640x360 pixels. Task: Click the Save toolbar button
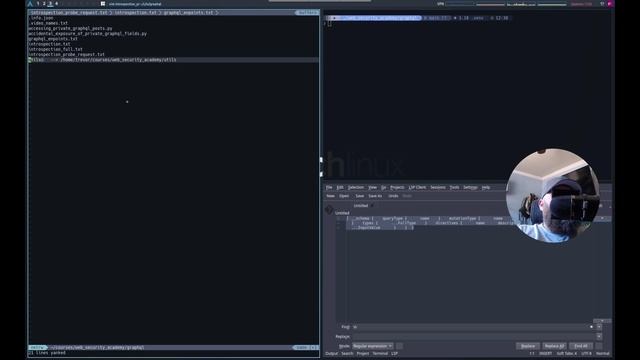click(360, 196)
